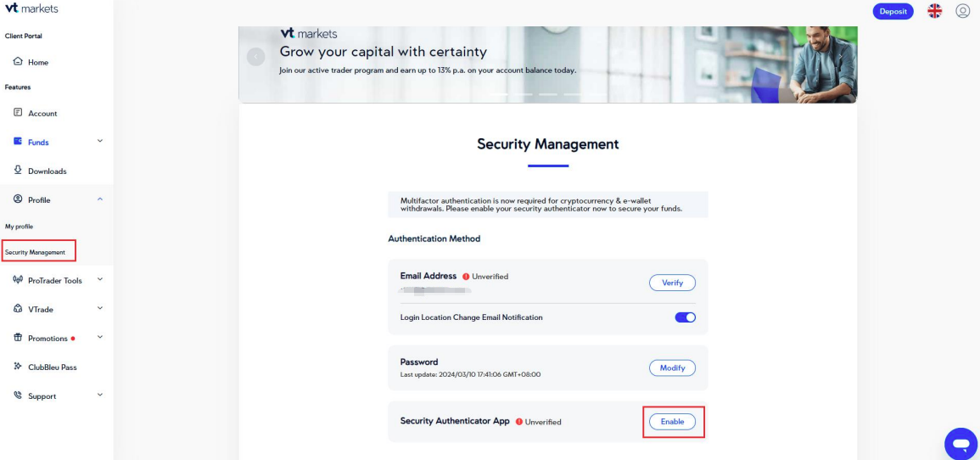Image resolution: width=980 pixels, height=460 pixels.
Task: Open My profile page
Action: pyautogui.click(x=20, y=227)
